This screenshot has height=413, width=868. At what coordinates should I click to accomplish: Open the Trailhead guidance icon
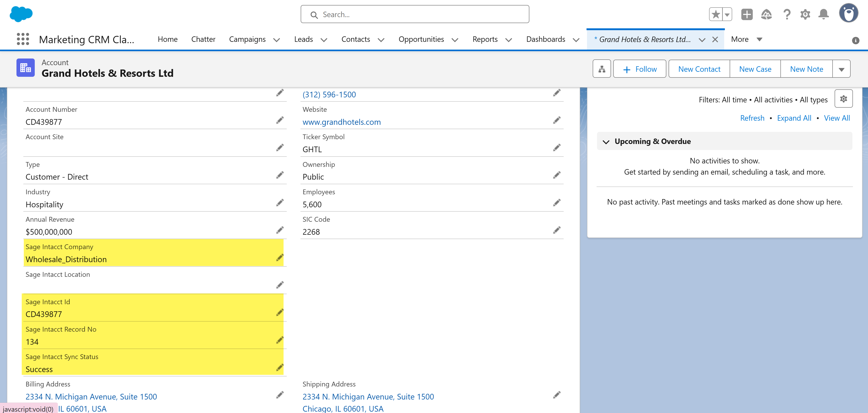[x=766, y=14]
